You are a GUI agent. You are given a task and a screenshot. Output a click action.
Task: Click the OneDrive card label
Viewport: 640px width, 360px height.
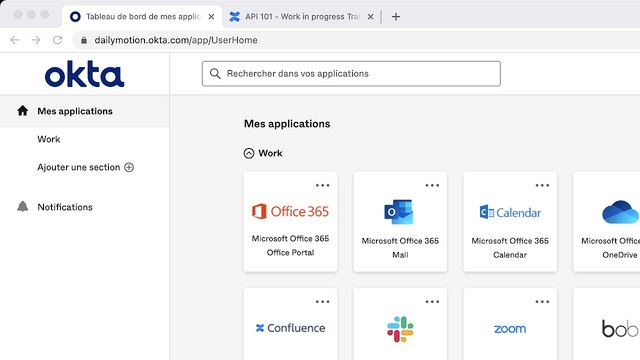pos(611,248)
